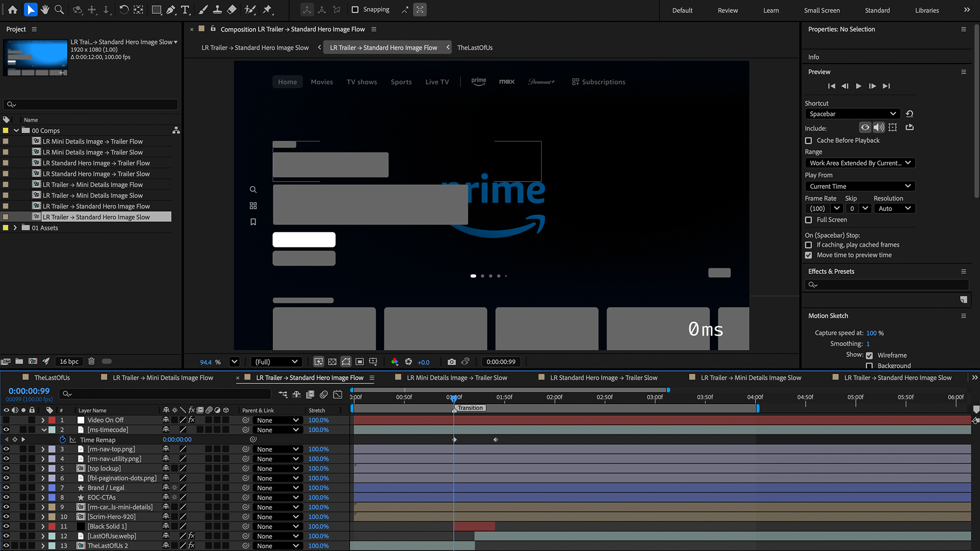Click the Effects & Presets search field

(x=887, y=285)
